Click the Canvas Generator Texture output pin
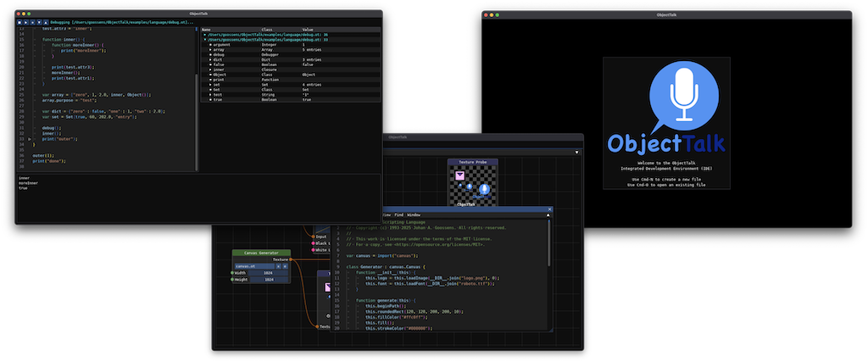The height and width of the screenshot is (362, 868). (x=291, y=259)
